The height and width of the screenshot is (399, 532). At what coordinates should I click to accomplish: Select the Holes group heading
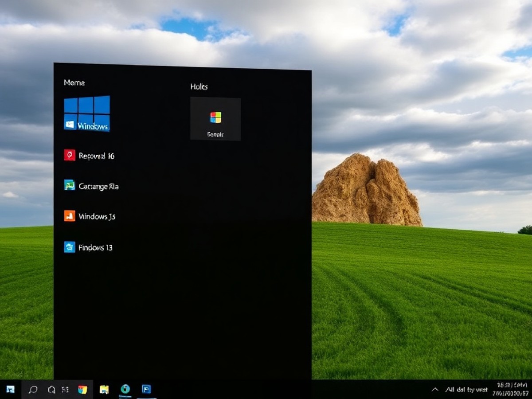[199, 86]
